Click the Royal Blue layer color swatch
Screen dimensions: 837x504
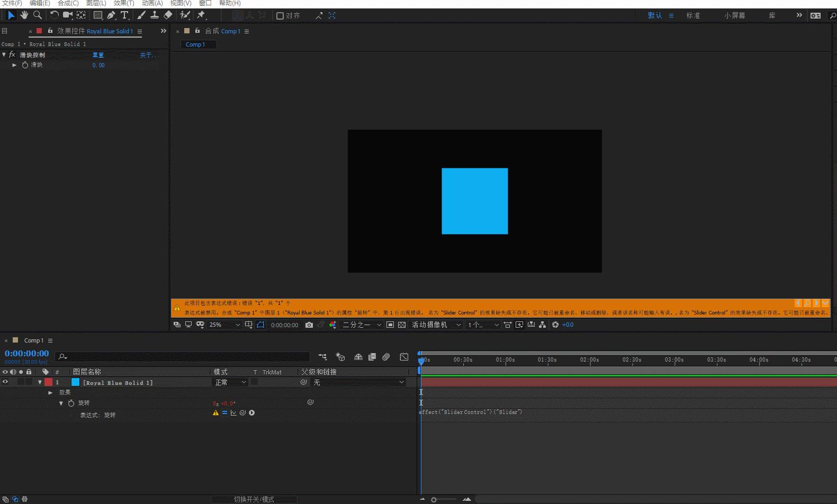tap(75, 382)
